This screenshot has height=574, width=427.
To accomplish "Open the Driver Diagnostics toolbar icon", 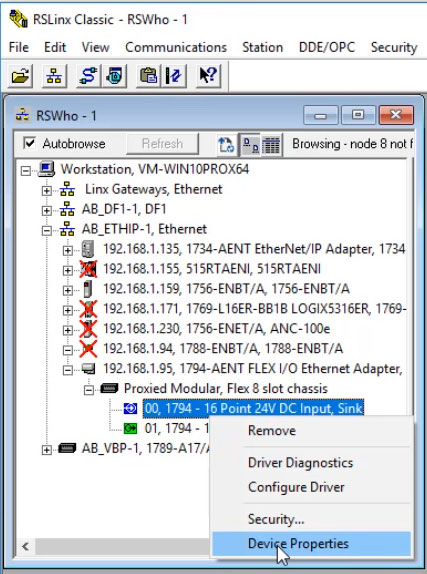I will pyautogui.click(x=114, y=76).
